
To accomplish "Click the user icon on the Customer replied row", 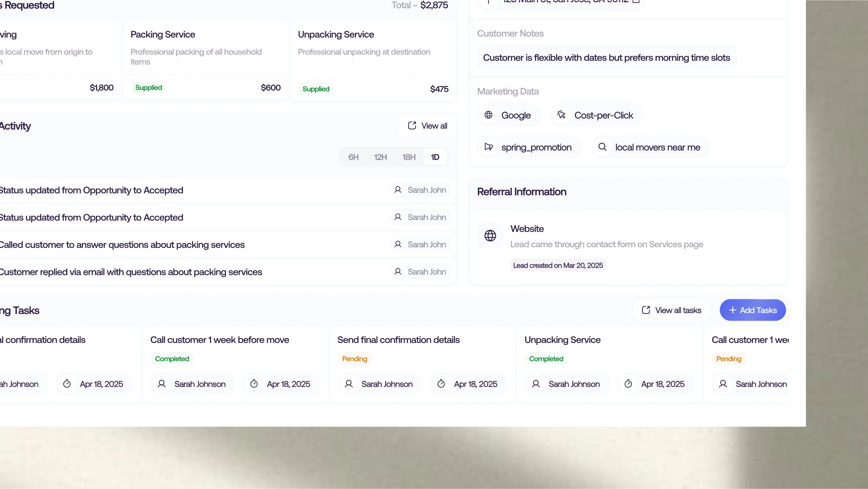I will pos(398,272).
